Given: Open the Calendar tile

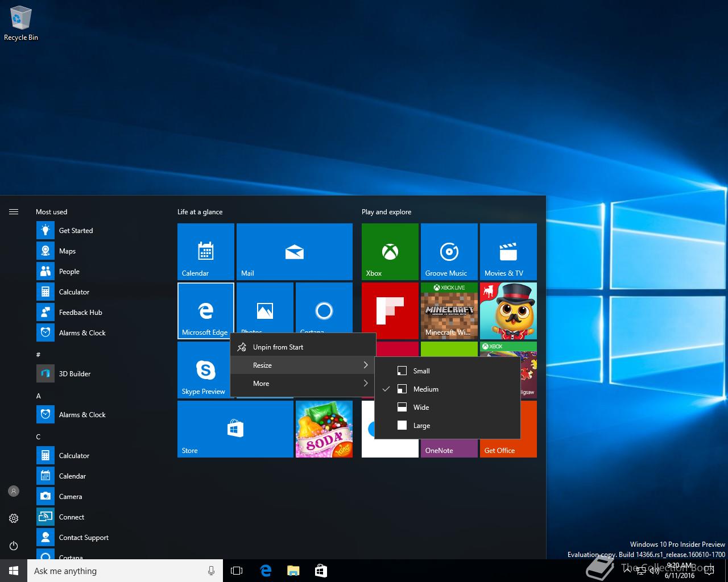Looking at the screenshot, I should [206, 251].
